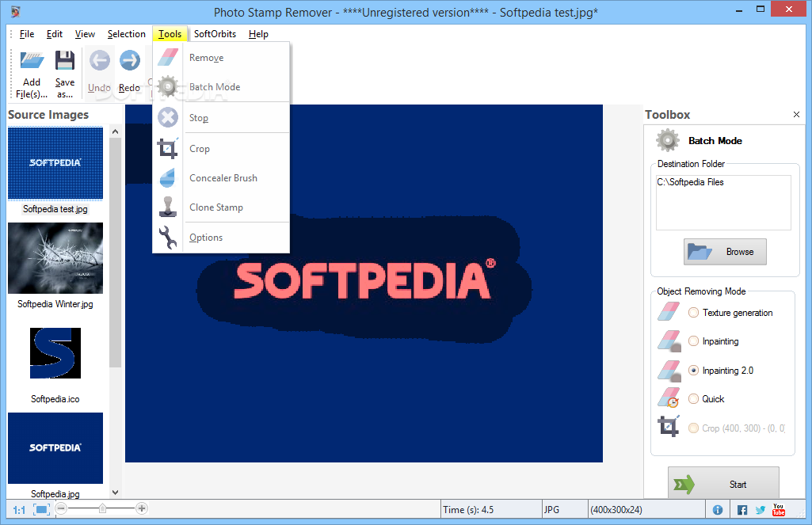Viewport: 812px width, 525px height.
Task: Click Source Images scroll up arrow
Action: pyautogui.click(x=116, y=131)
